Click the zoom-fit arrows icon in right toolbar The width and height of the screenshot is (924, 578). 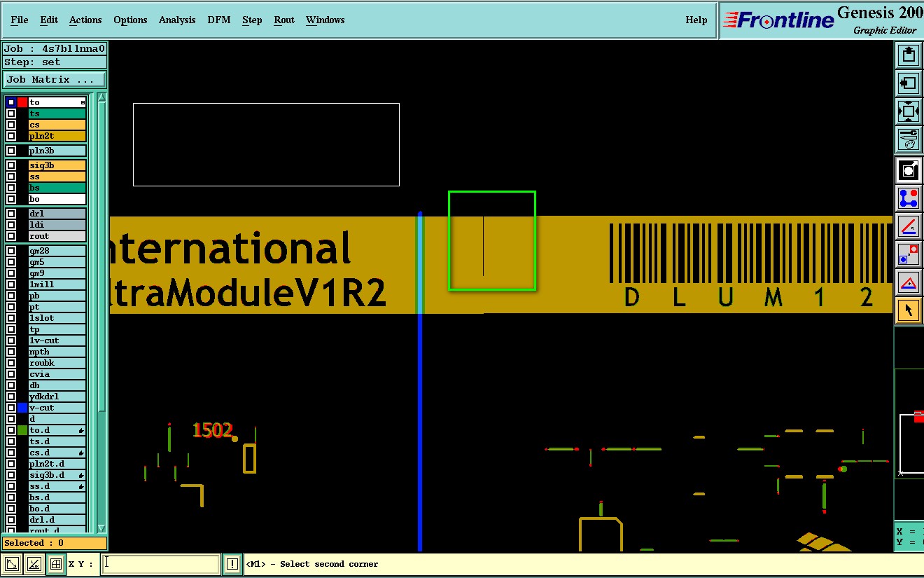pyautogui.click(x=909, y=111)
